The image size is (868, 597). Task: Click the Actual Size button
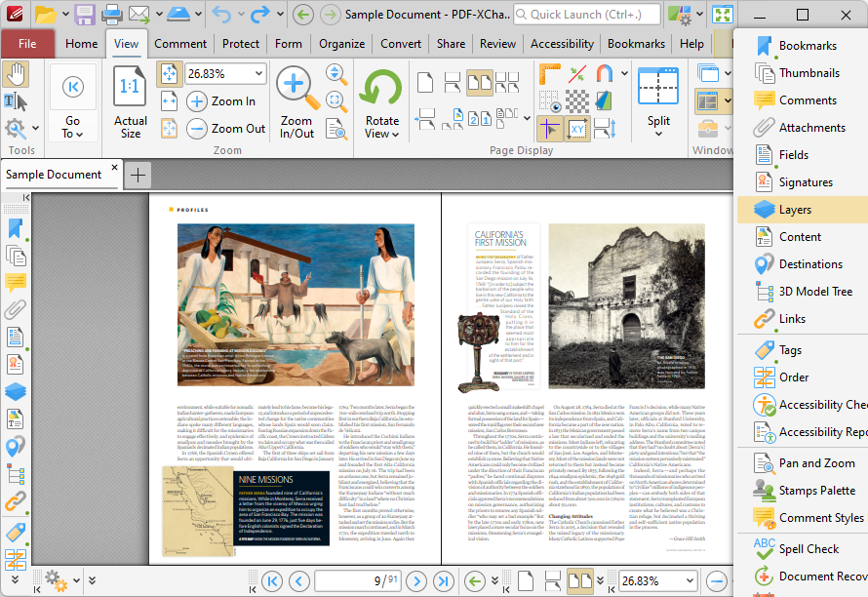click(131, 101)
